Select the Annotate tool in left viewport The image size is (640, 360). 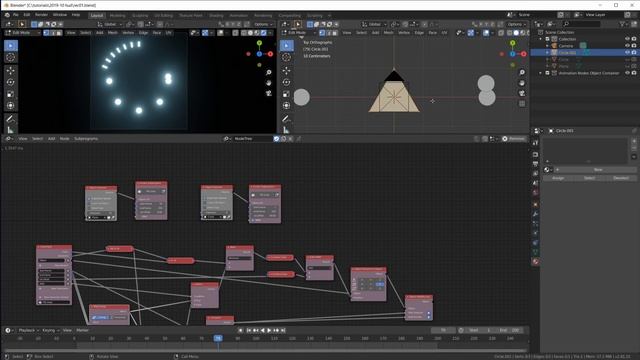11,119
